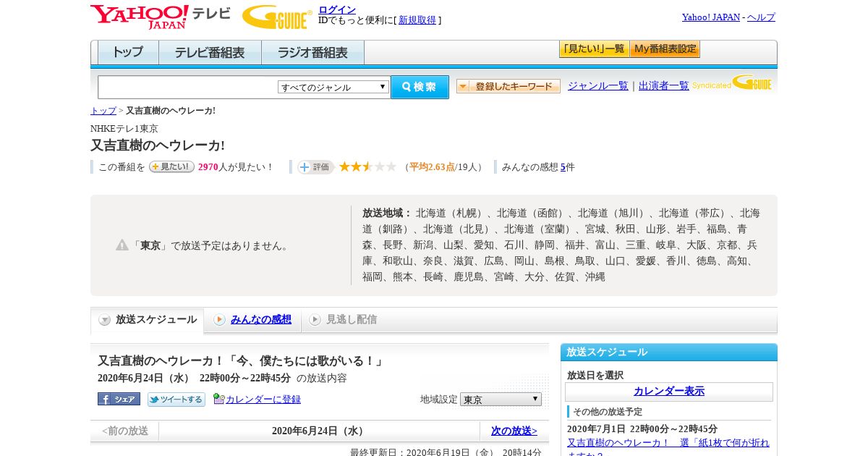Click the 又吉直樹のヘウレーカ! program title heading
The width and height of the screenshot is (868, 456).
pyautogui.click(x=158, y=145)
